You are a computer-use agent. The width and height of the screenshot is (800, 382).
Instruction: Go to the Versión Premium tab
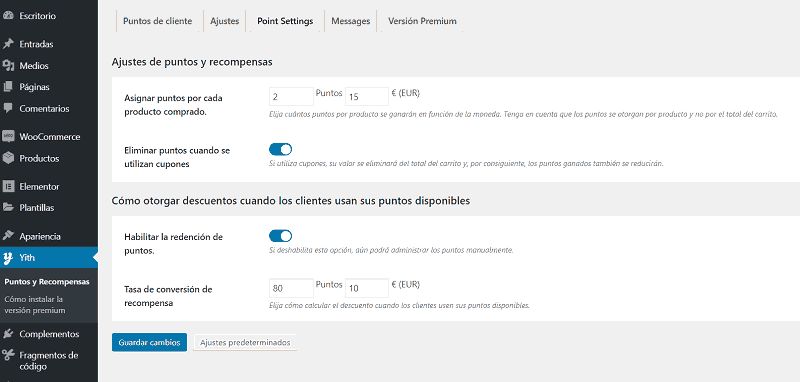(422, 21)
